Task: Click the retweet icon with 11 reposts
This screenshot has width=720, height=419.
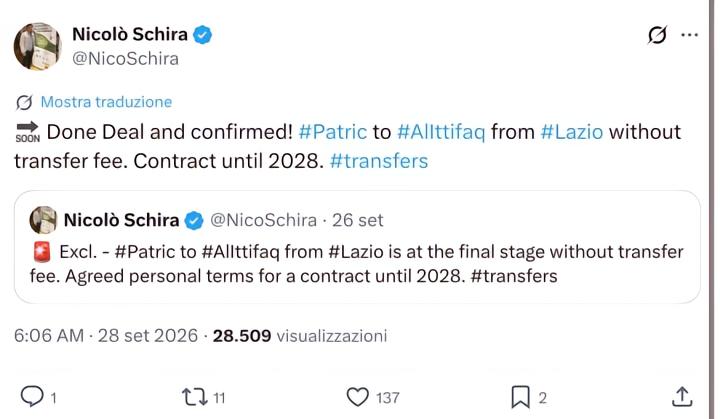Action: click(x=195, y=397)
